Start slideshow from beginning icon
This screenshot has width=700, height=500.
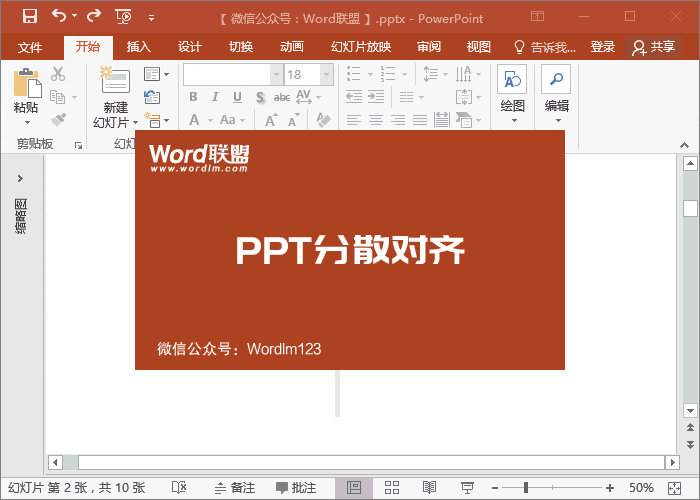click(123, 17)
